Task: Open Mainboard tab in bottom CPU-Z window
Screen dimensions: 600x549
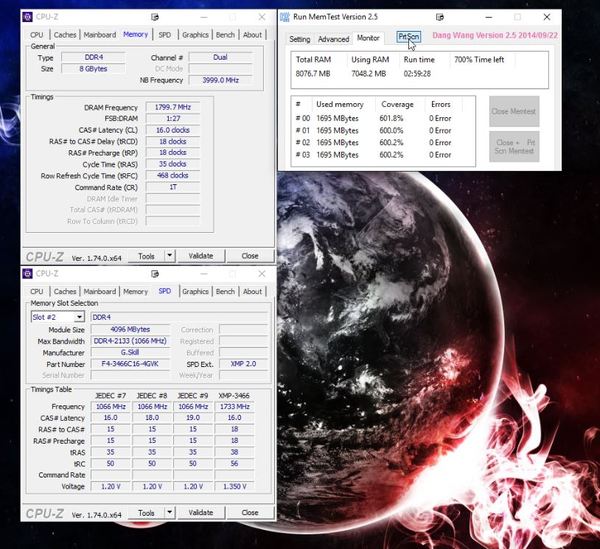Action: (99, 292)
